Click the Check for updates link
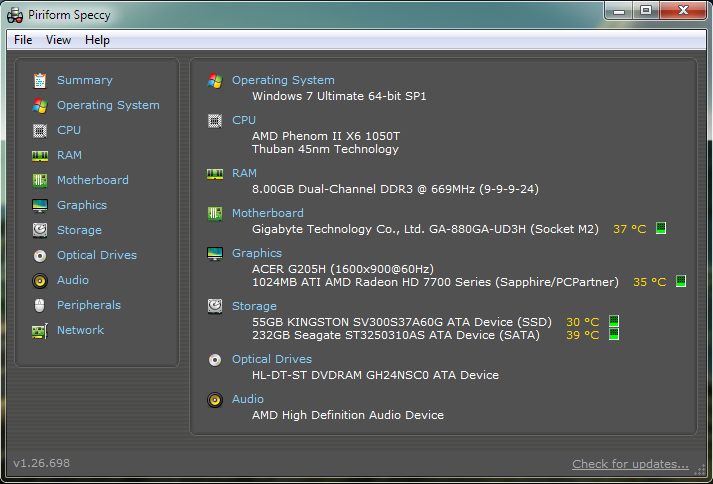Viewport: 713px width, 484px height. [x=630, y=464]
